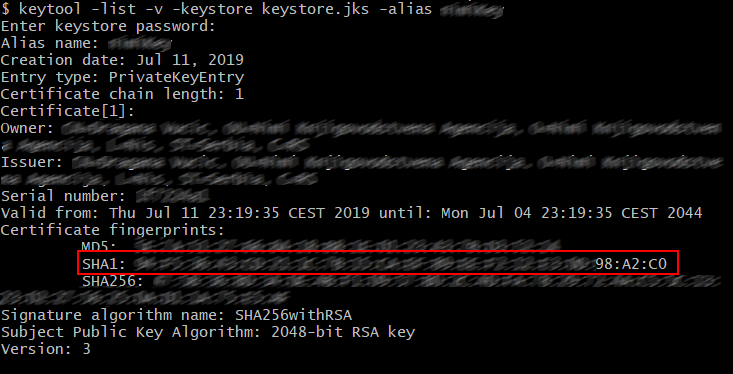Click the Serial number line

tap(105, 196)
